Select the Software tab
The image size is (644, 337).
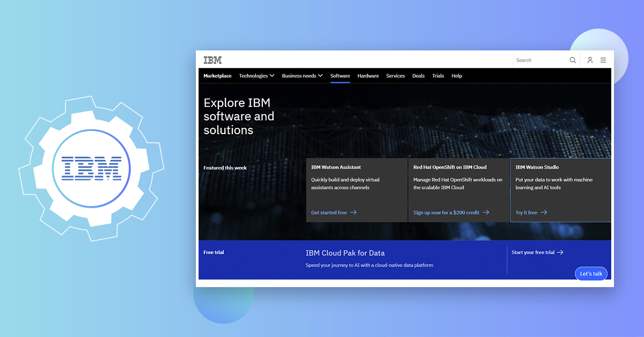tap(340, 76)
